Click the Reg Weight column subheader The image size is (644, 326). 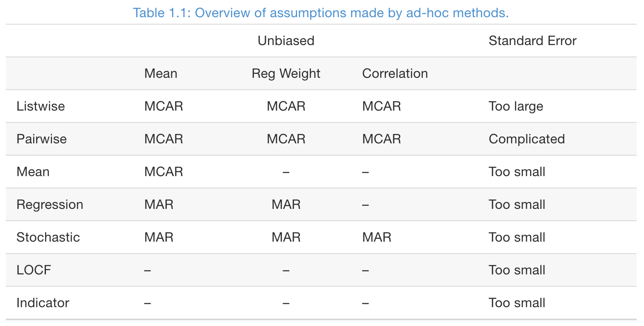[x=286, y=73]
